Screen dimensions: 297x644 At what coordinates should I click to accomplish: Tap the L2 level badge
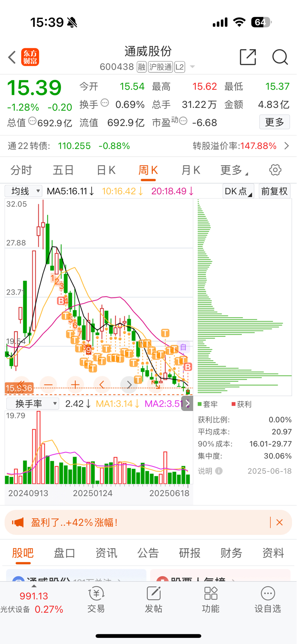[x=180, y=67]
